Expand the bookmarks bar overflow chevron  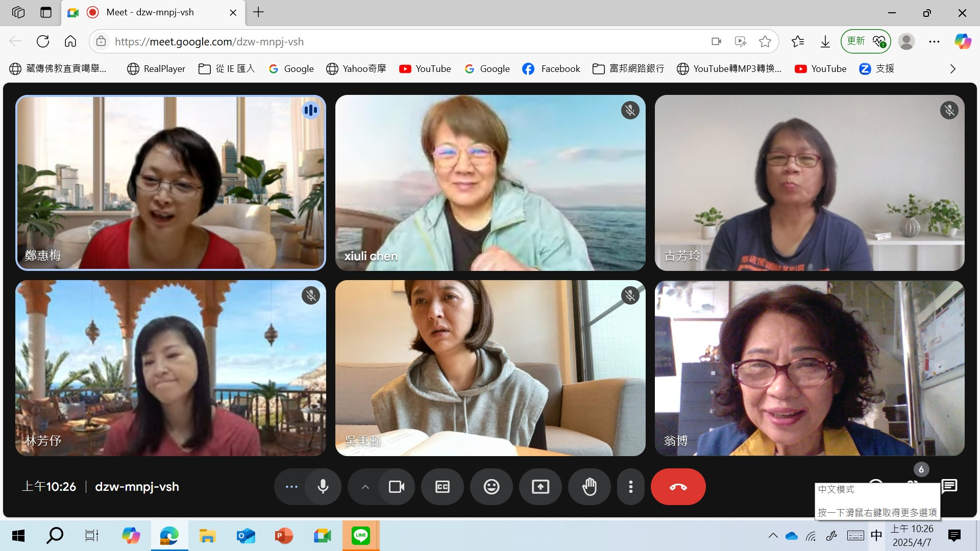click(952, 69)
